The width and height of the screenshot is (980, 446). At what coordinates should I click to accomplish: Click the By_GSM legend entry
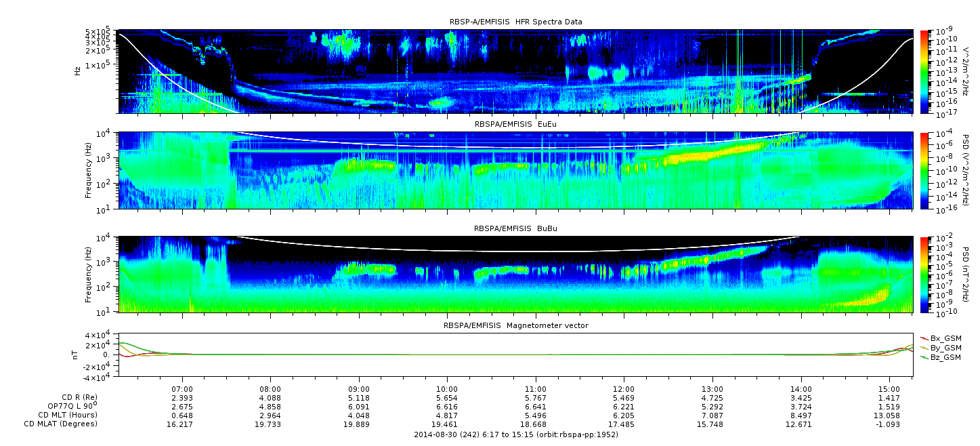click(945, 348)
